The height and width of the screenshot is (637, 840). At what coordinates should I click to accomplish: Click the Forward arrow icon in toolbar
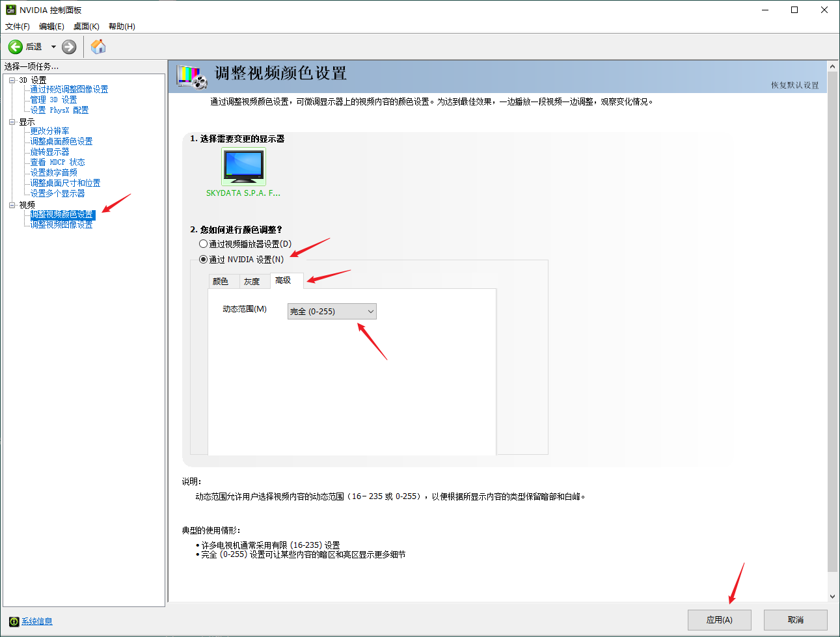click(x=69, y=47)
